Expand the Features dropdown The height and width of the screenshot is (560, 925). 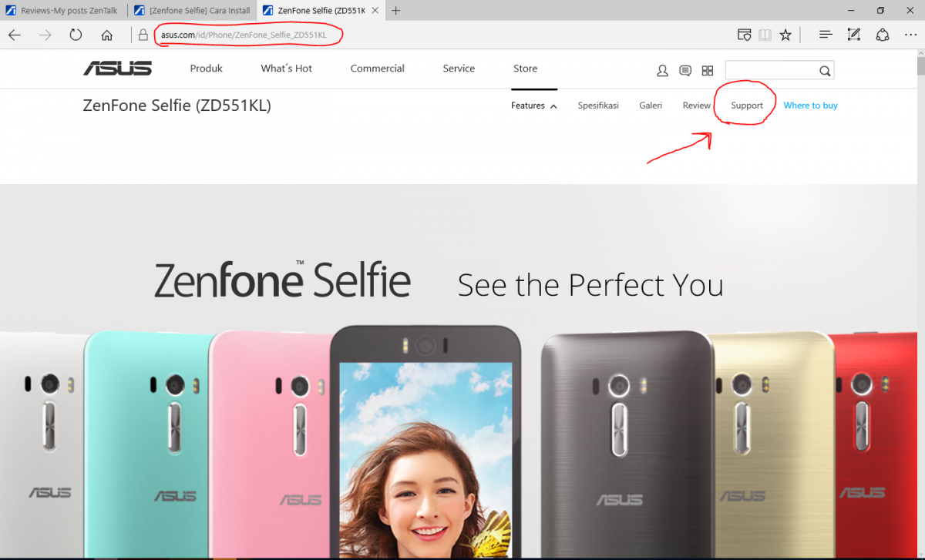[534, 106]
